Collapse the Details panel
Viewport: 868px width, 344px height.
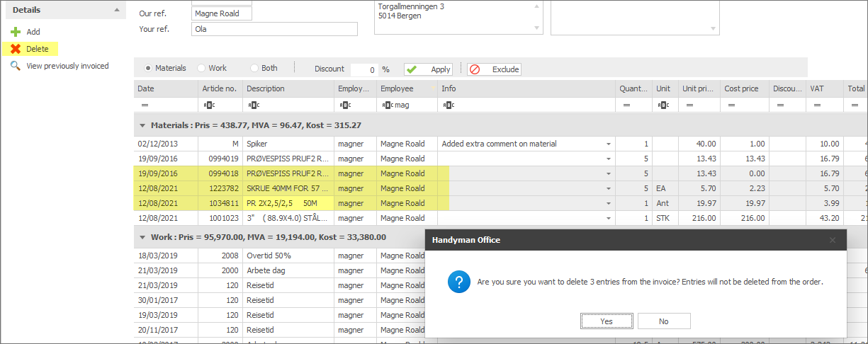(117, 10)
